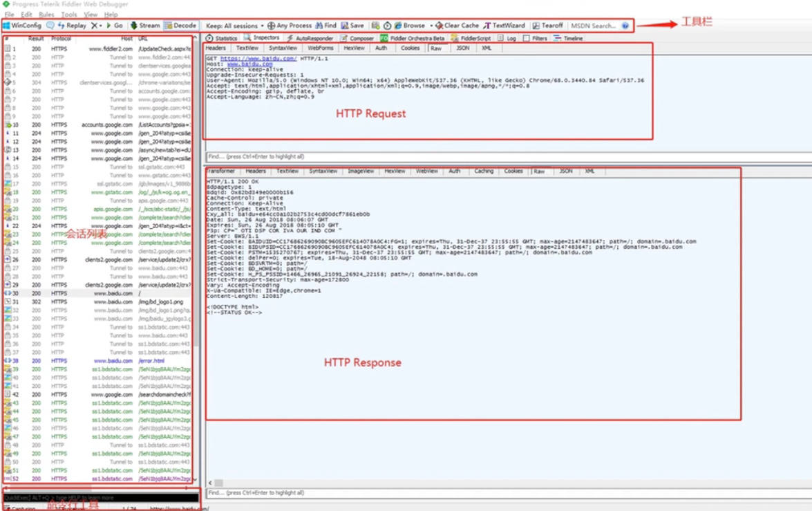The width and height of the screenshot is (812, 511).
Task: Select response ImageView tab
Action: pyautogui.click(x=361, y=171)
